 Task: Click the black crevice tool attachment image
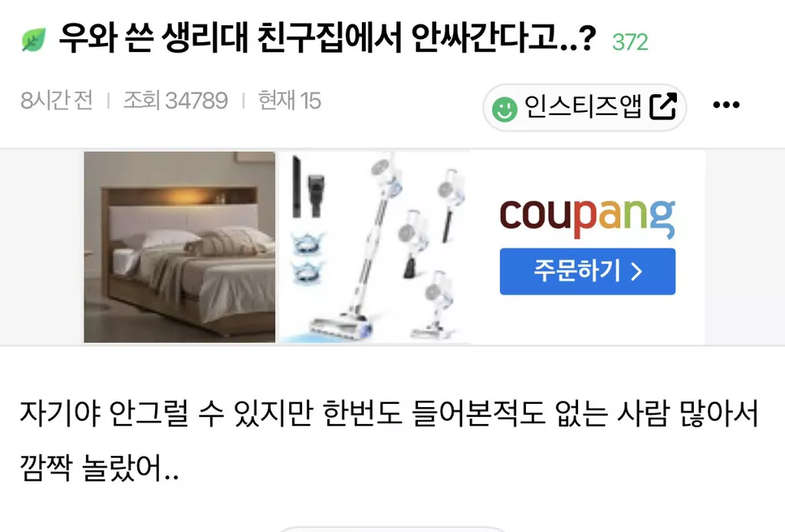point(297,186)
